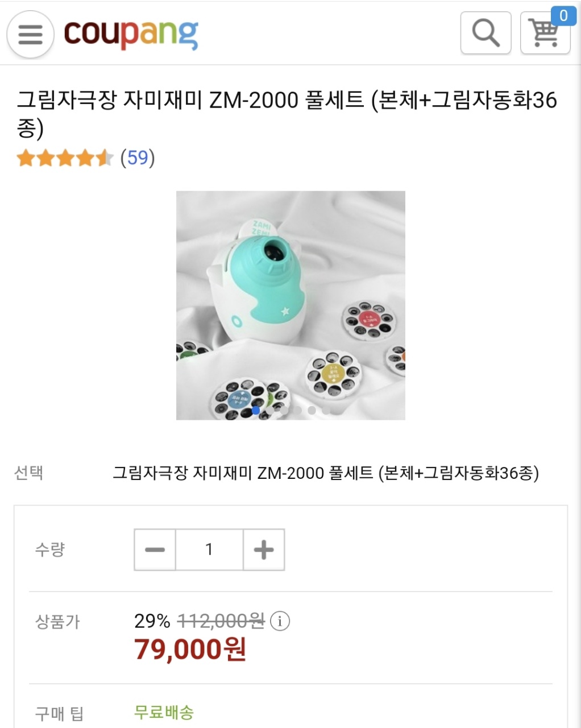Click the quantity input field
Image resolution: width=581 pixels, height=728 pixels.
click(x=209, y=549)
